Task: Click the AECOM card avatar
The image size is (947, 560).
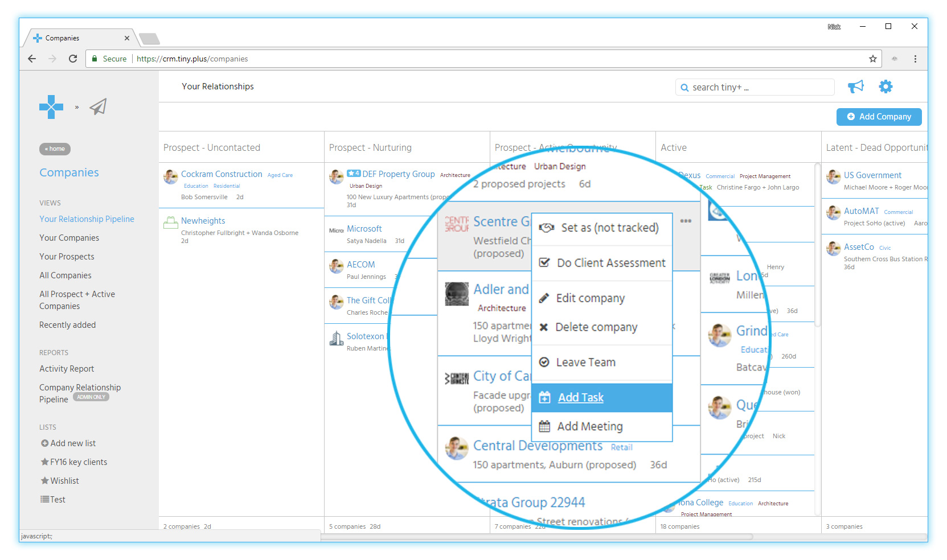Action: pos(337,266)
